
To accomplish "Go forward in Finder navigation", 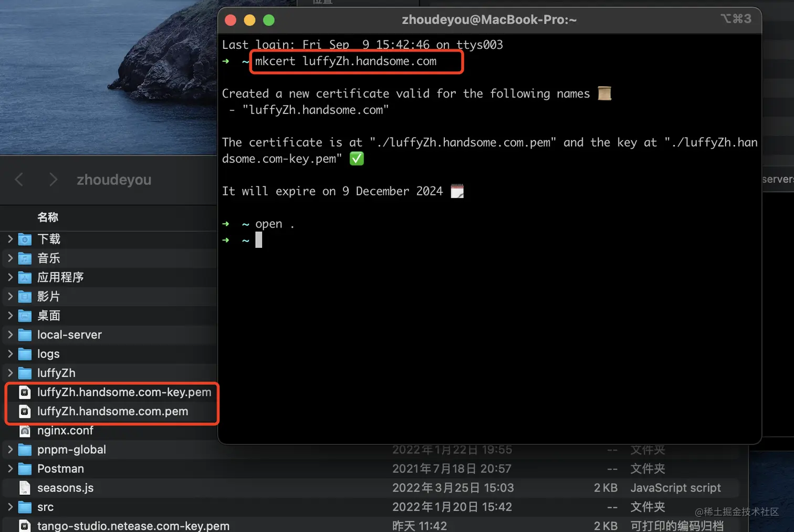I will click(53, 180).
